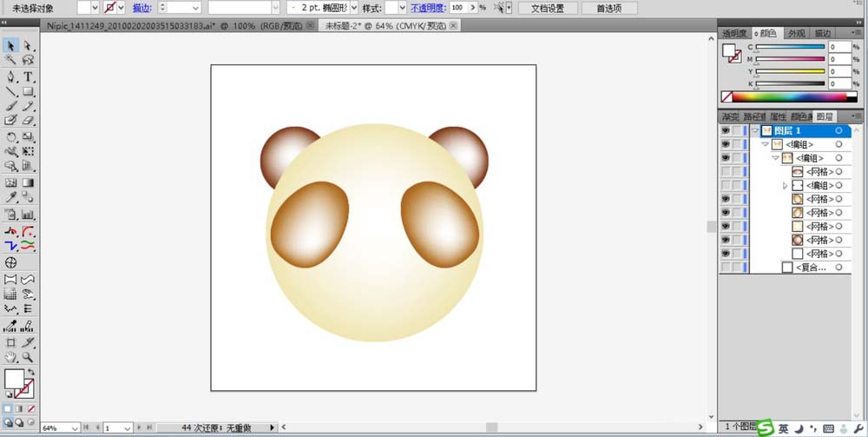
Task: Toggle lock on layer 图层 1
Action: click(737, 130)
